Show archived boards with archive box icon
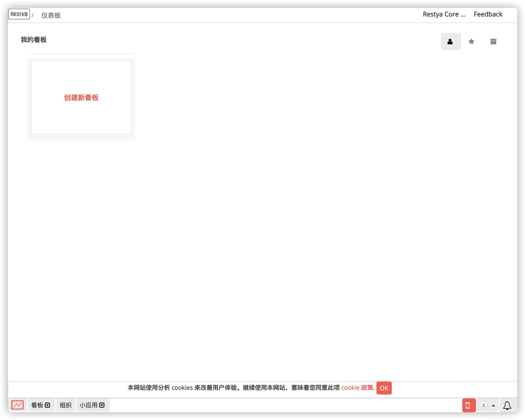 pos(493,41)
